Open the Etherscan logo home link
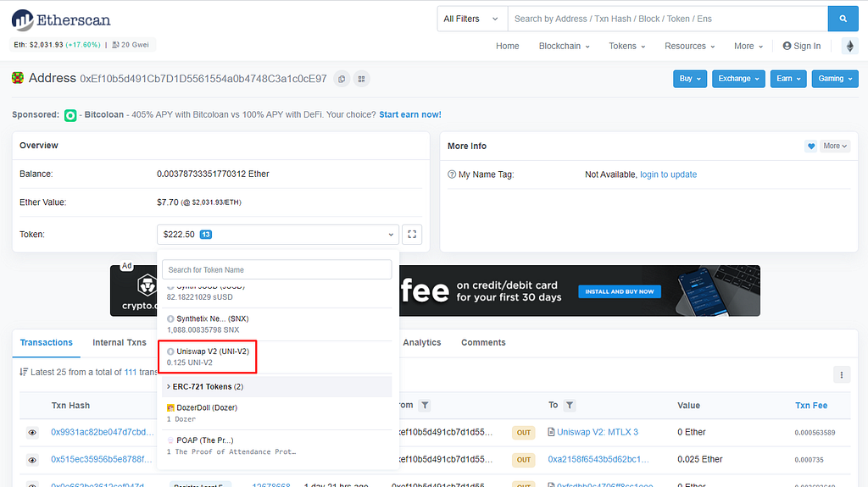The image size is (868, 487). click(x=61, y=20)
